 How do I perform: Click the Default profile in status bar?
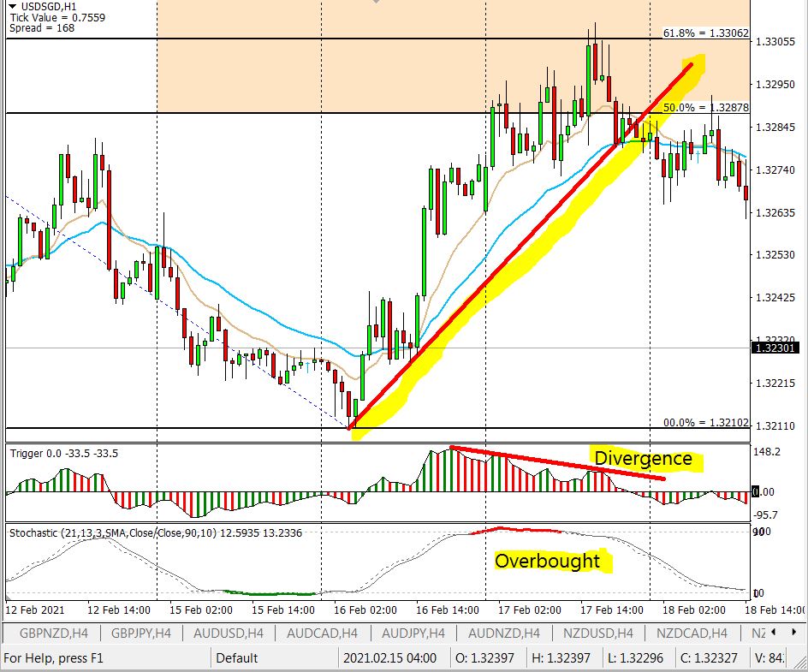237,658
